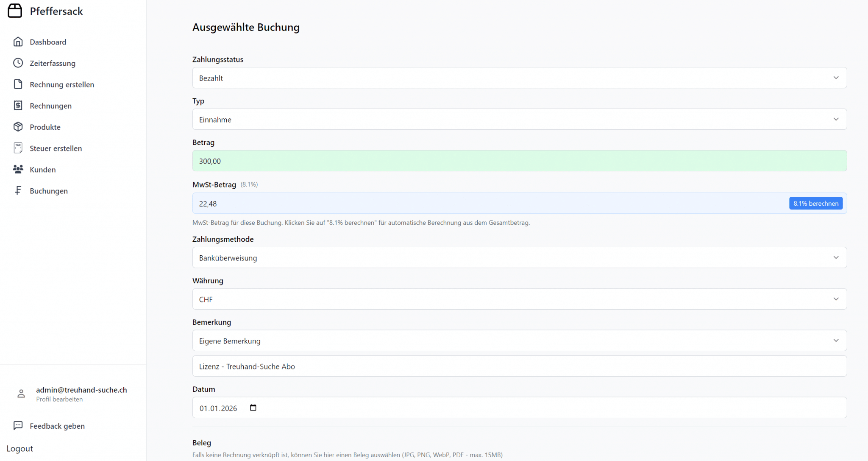Click the "8.1% berechnen" button
This screenshot has width=868, height=461.
815,203
